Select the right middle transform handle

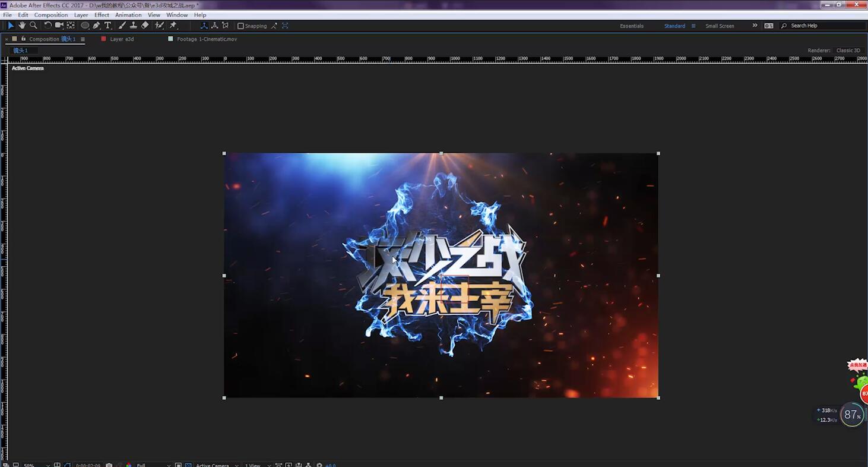[658, 276]
